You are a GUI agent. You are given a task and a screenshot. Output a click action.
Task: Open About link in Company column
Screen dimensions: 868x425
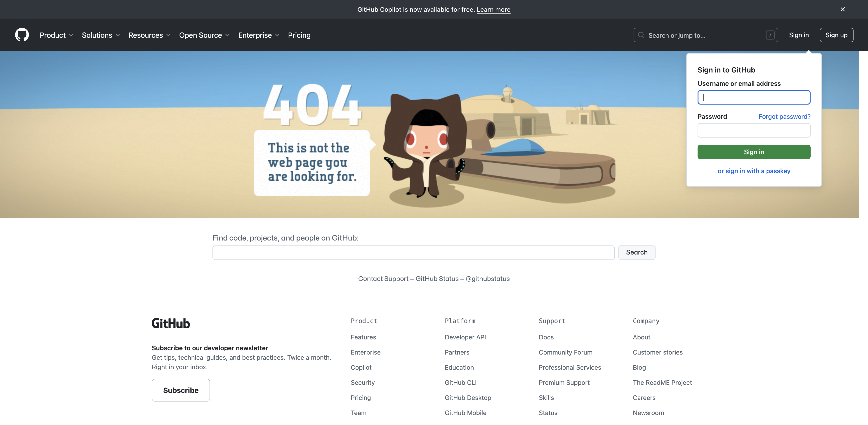pyautogui.click(x=642, y=337)
